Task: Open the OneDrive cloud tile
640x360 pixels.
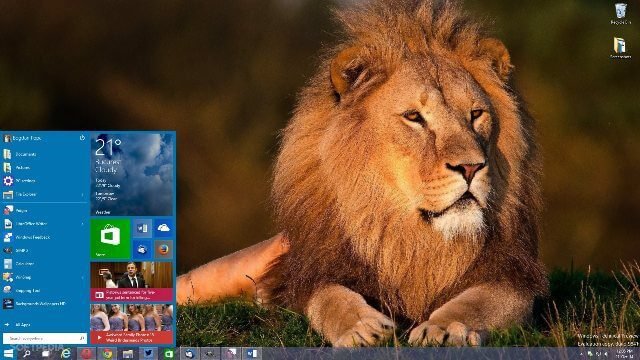Action: pyautogui.click(x=163, y=228)
